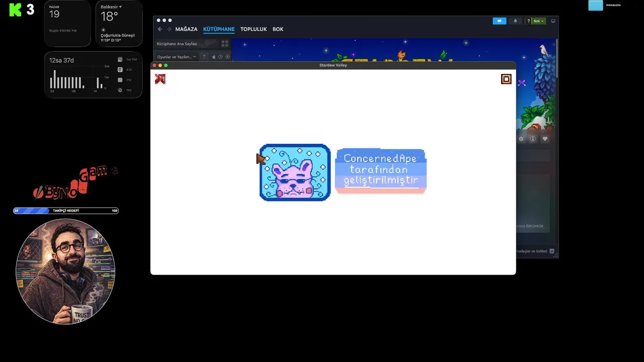Open the masaustu folder on the desktop

click(x=596, y=6)
